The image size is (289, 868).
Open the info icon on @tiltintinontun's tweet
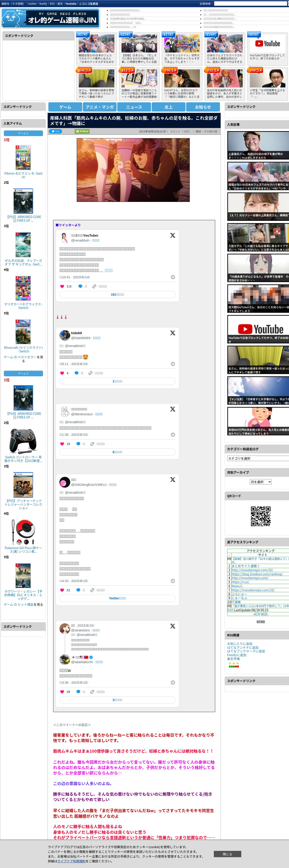(x=173, y=435)
